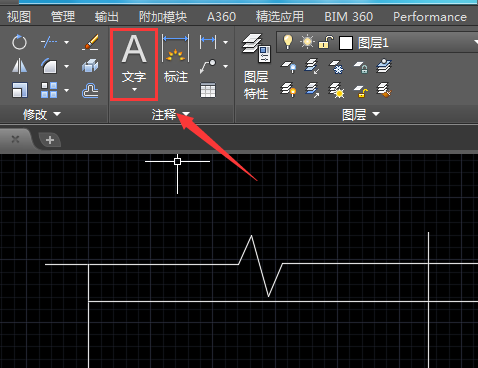Select the Rotate tool

19,42
